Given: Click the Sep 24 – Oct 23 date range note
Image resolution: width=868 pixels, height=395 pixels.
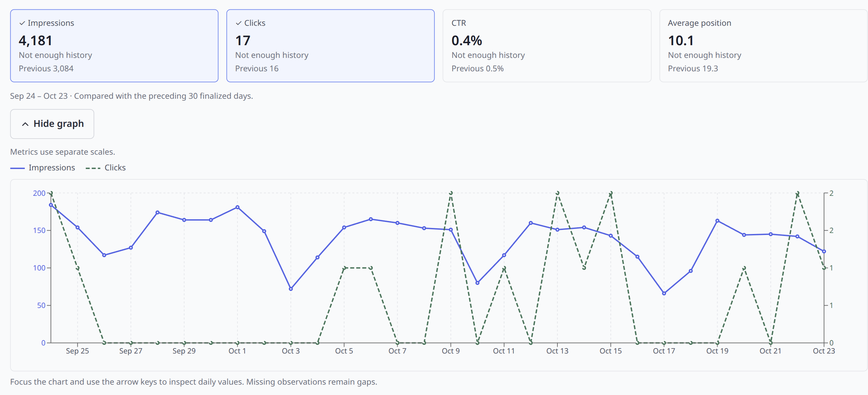Looking at the screenshot, I should point(131,96).
